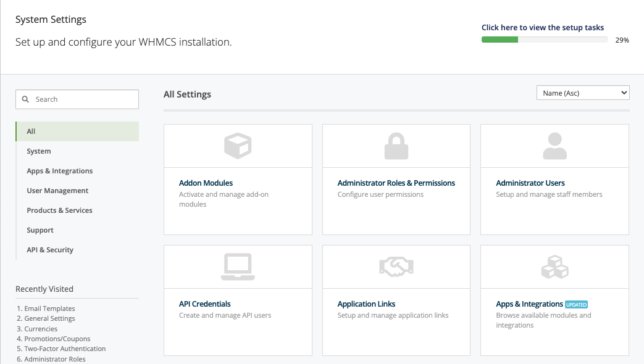The width and height of the screenshot is (644, 364).
Task: Click the Addon Modules cube icon
Action: pyautogui.click(x=238, y=146)
